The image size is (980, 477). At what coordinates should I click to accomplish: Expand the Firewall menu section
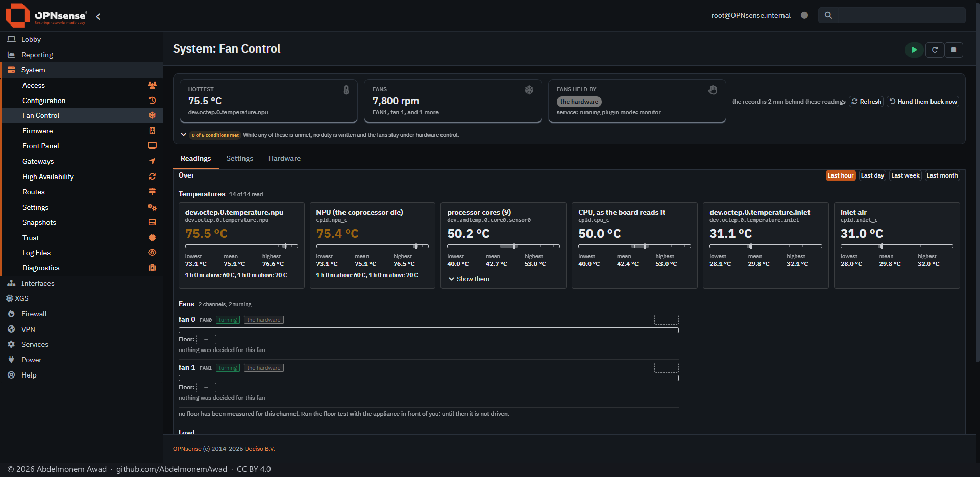(82, 314)
